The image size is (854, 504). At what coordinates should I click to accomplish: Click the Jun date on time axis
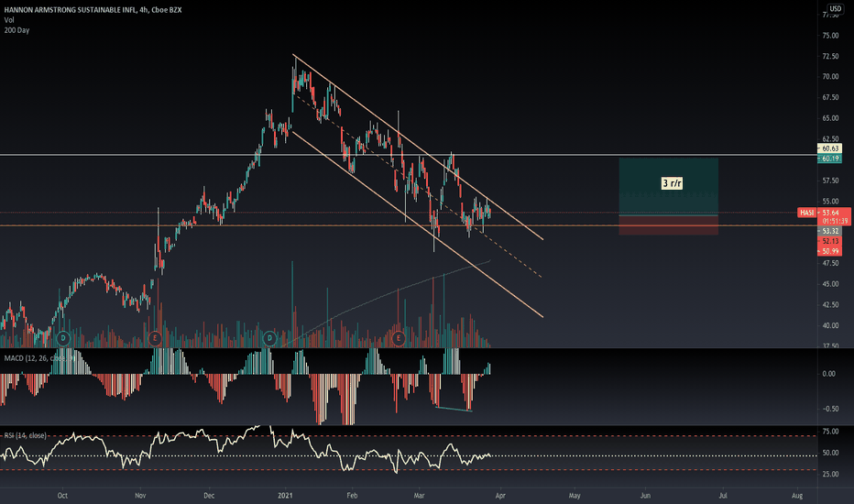pos(645,495)
